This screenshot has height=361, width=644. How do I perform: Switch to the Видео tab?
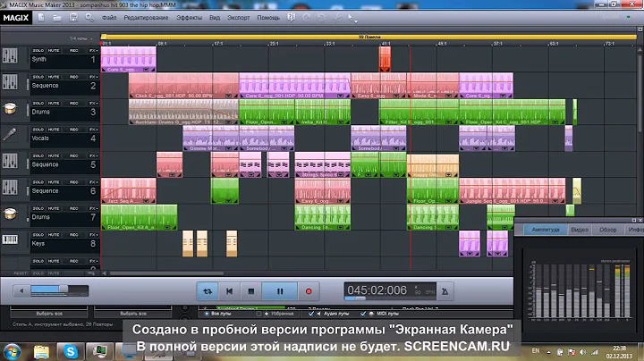[x=580, y=230]
